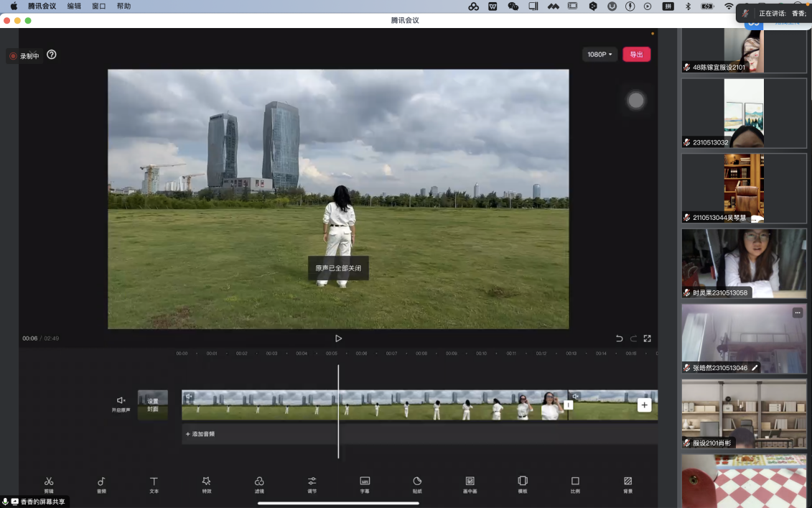The width and height of the screenshot is (812, 508).
Task: Play the video preview
Action: click(x=338, y=338)
